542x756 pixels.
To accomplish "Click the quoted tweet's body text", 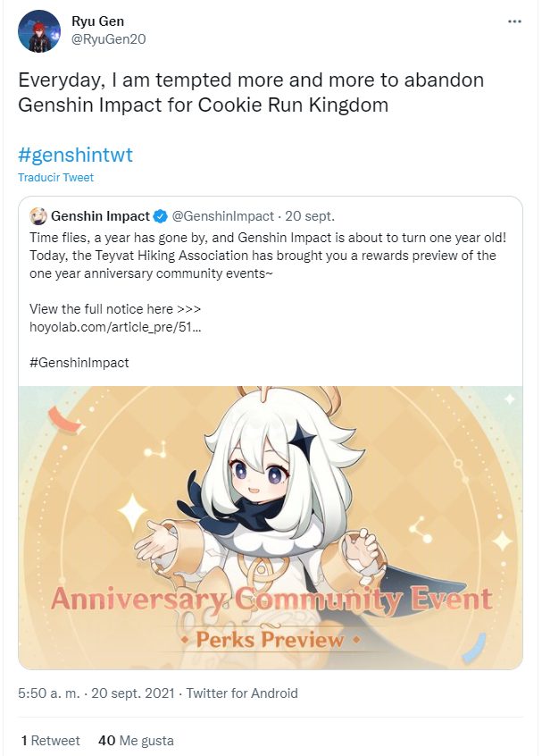I will point(268,256).
